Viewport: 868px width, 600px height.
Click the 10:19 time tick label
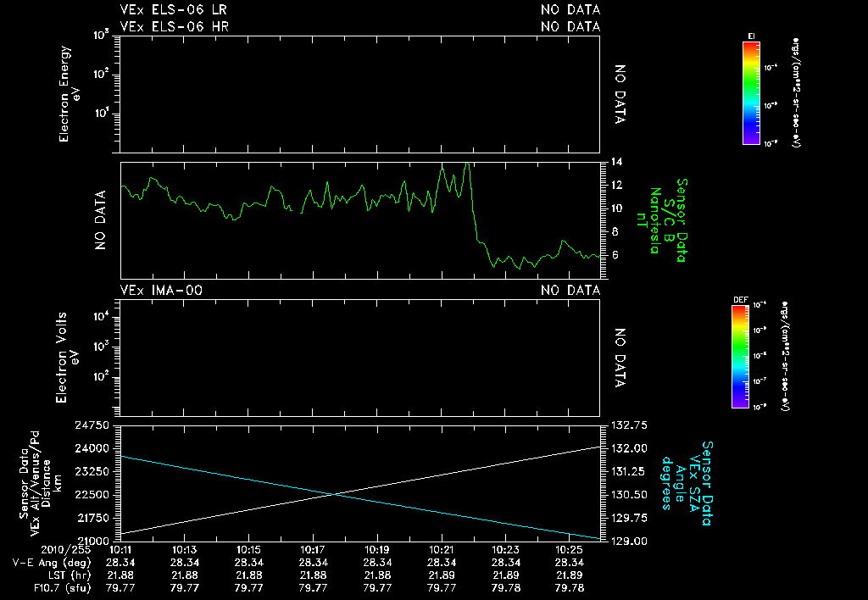[377, 550]
